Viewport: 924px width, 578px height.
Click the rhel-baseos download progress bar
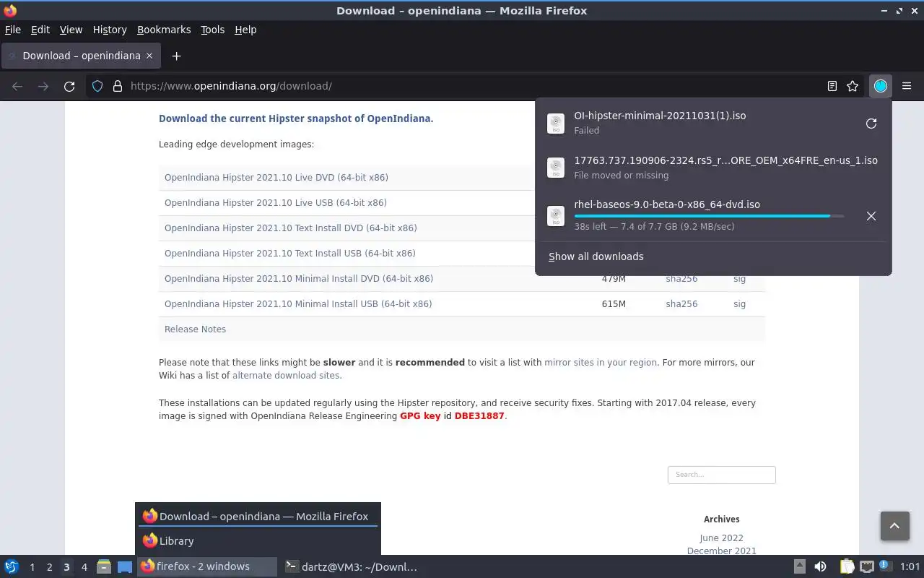pyautogui.click(x=709, y=216)
